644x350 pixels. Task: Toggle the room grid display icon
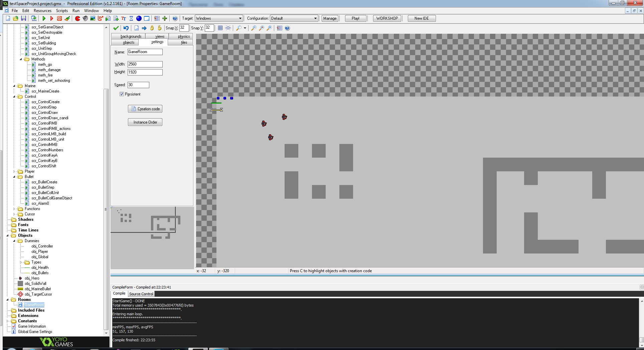tap(220, 28)
